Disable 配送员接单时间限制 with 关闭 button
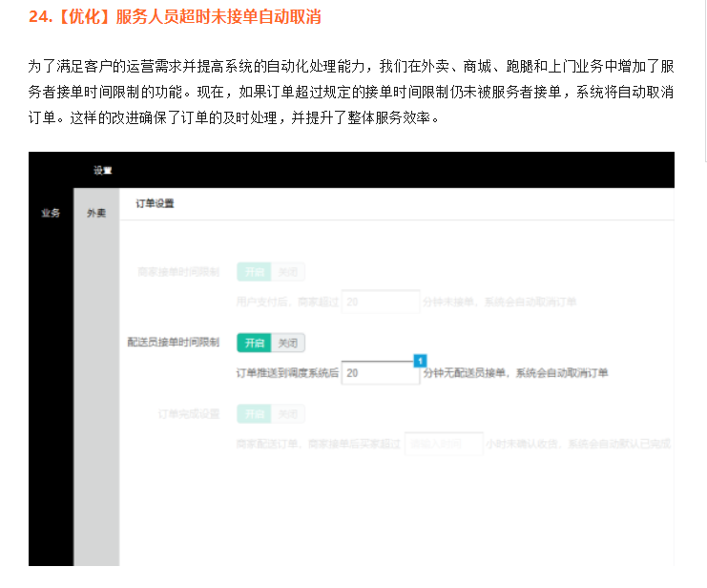 click(x=287, y=343)
